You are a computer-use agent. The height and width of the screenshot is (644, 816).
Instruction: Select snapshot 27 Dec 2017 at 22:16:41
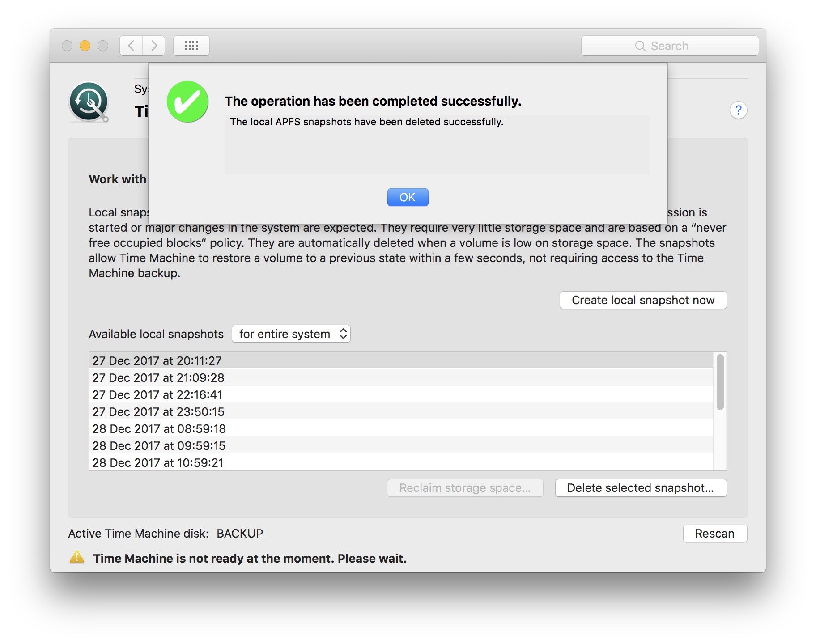[x=401, y=394]
